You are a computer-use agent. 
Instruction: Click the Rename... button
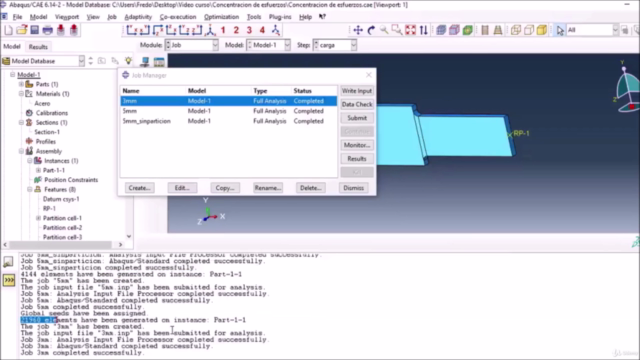(x=268, y=188)
